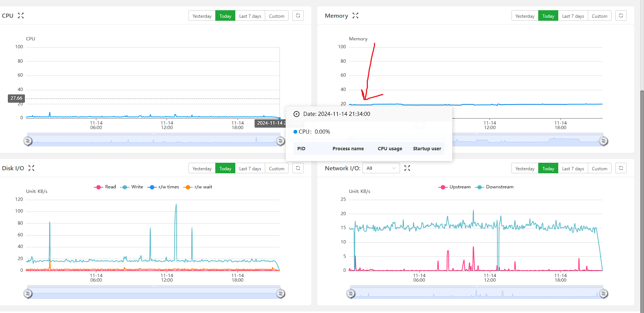Toggle the Upstream series legend
Screen dimensions: 644x313
(x=454, y=187)
